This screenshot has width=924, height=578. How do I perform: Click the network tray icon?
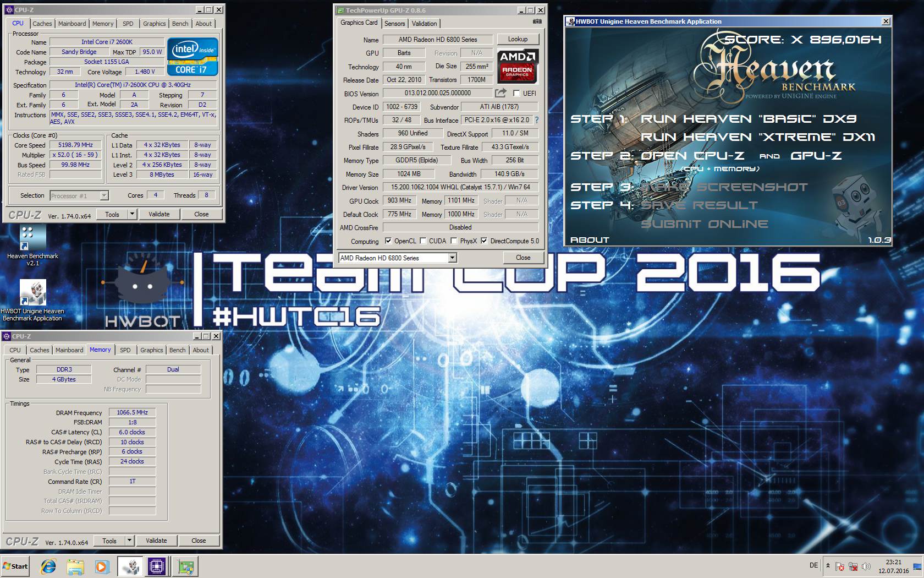[x=853, y=566]
